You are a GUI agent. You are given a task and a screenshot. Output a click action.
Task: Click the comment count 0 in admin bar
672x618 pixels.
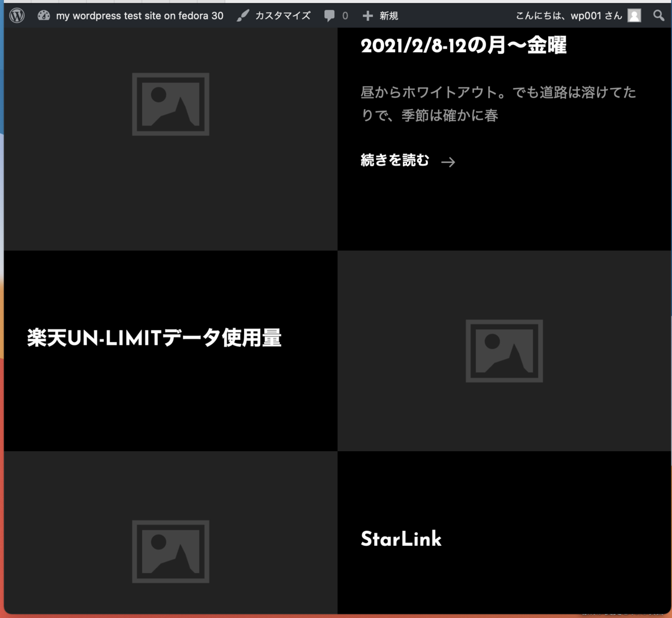pos(345,15)
